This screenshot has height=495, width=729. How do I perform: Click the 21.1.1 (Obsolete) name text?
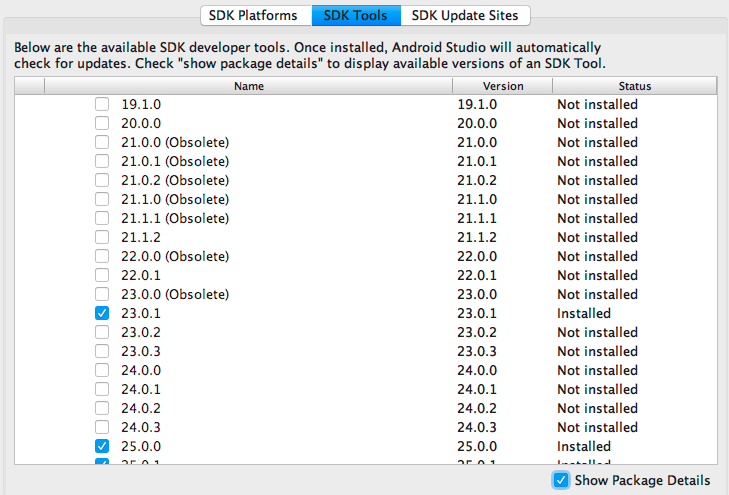(x=175, y=218)
